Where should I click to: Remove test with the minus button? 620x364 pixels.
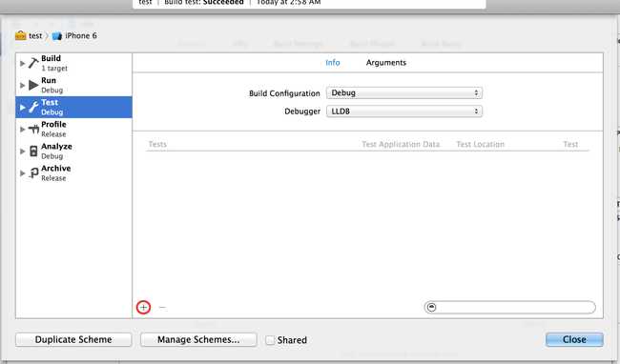click(x=162, y=307)
